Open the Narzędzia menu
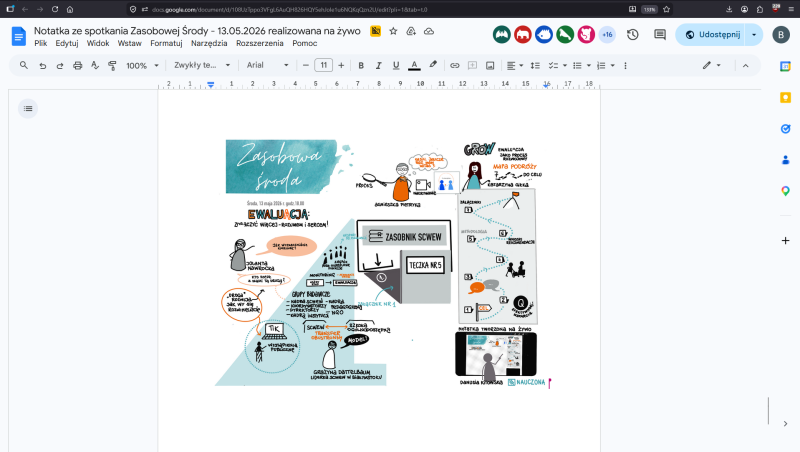800x452 pixels. tap(209, 43)
